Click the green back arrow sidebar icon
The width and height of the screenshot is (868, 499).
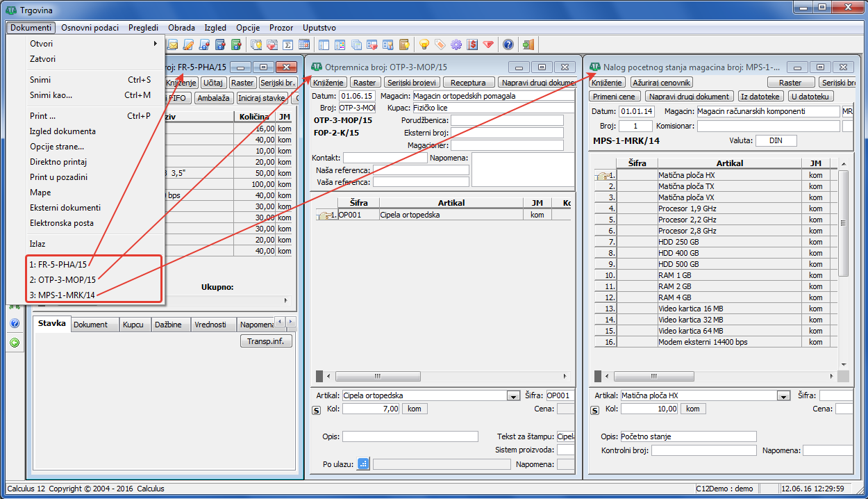[x=15, y=342]
